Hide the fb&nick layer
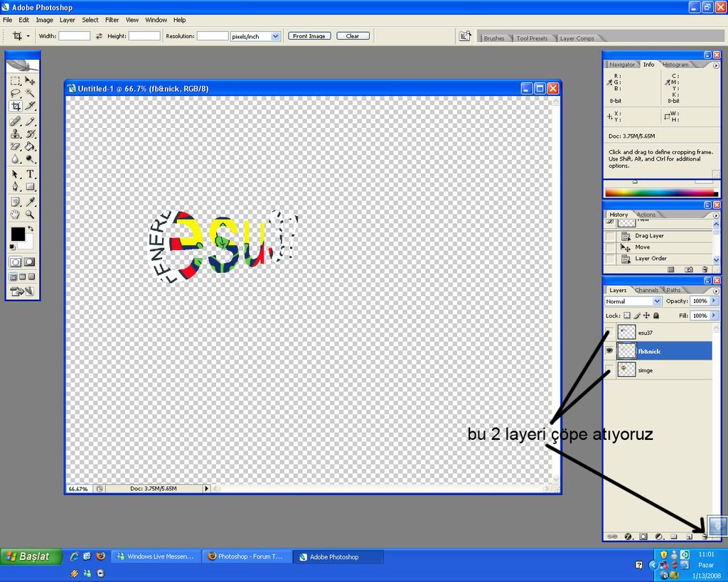 609,351
